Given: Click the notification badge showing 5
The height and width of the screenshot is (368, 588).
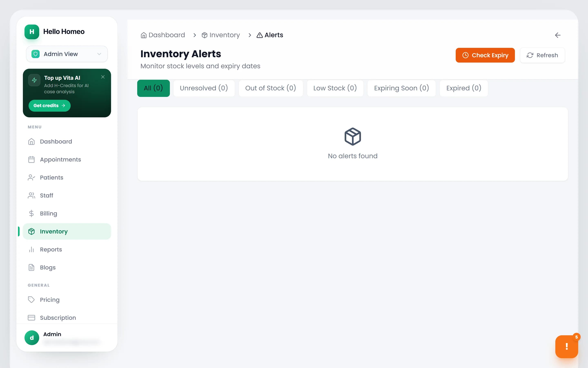Looking at the screenshot, I should pyautogui.click(x=576, y=337).
